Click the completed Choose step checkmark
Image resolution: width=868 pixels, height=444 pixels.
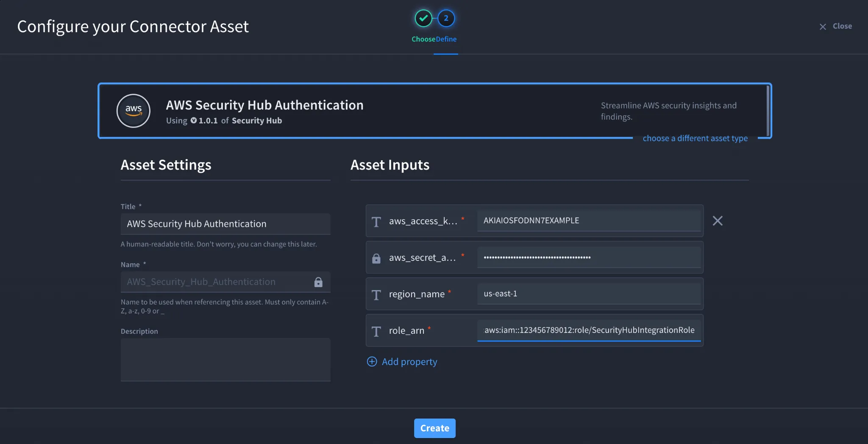pos(423,18)
